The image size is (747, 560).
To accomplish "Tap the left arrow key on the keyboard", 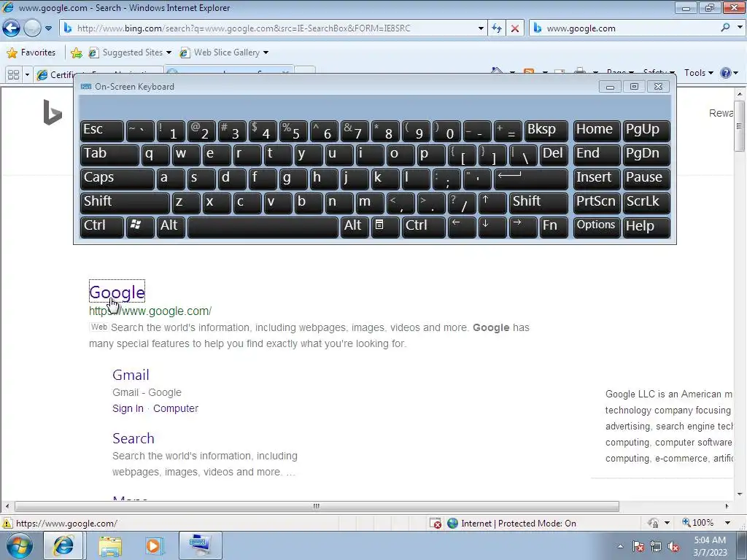I will [x=462, y=226].
